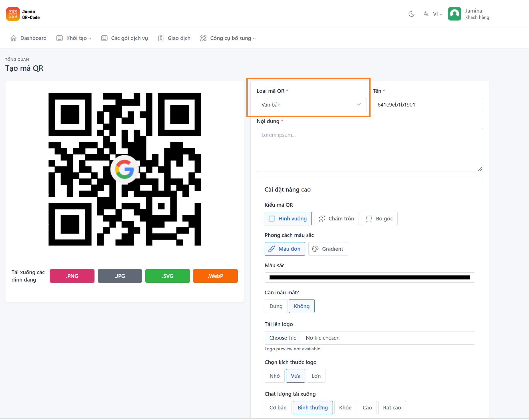Viewport: 529px width, 420px height.
Task: Open the Jamina khách hàng profile menu
Action: tap(469, 14)
